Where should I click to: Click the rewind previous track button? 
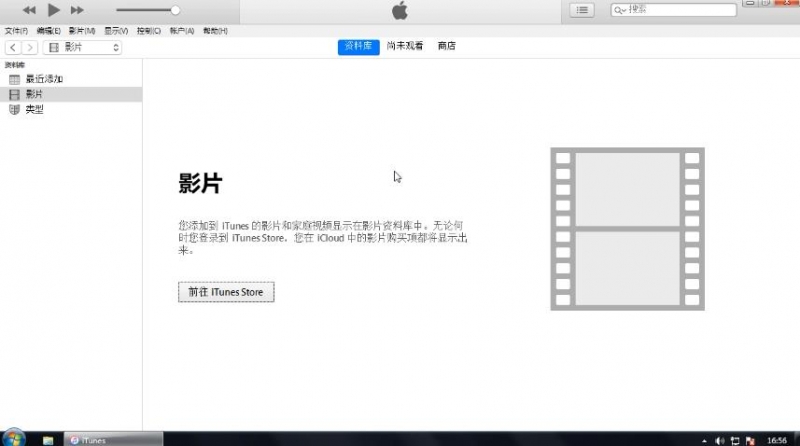click(x=29, y=10)
